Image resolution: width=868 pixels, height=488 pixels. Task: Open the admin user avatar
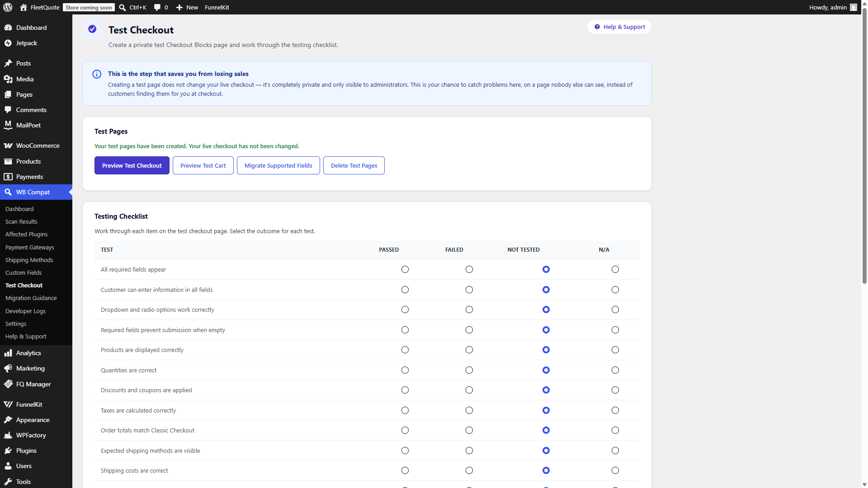click(853, 7)
